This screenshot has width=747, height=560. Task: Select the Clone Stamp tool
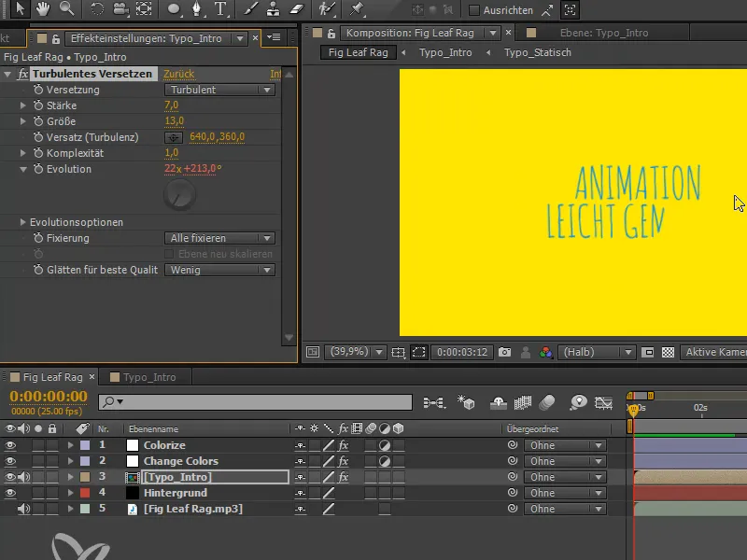[273, 8]
